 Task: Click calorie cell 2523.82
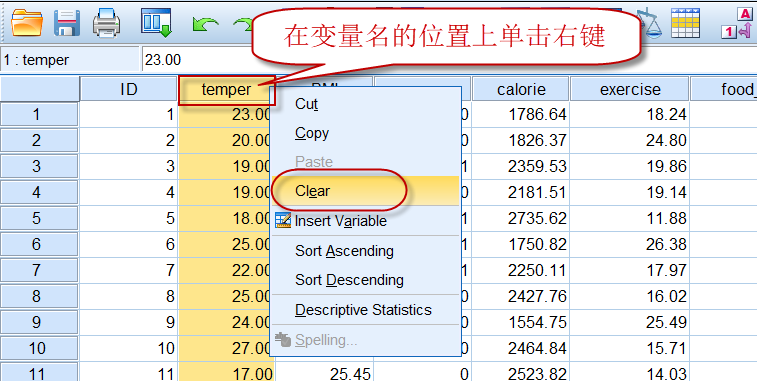(521, 372)
